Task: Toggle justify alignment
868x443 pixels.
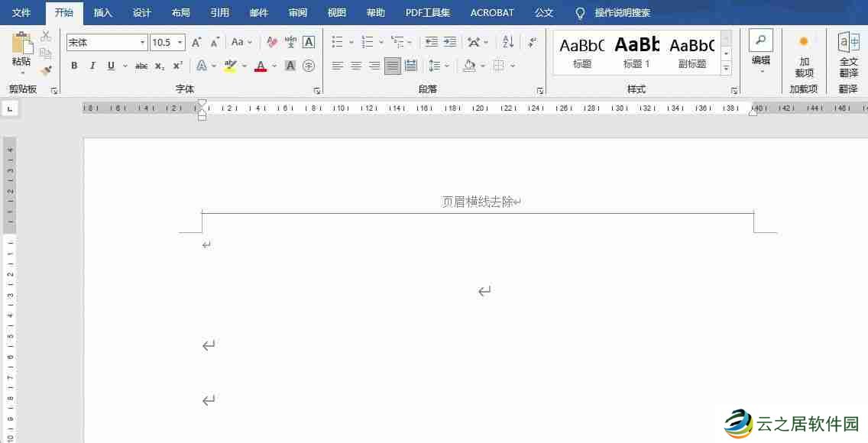Action: pos(393,66)
